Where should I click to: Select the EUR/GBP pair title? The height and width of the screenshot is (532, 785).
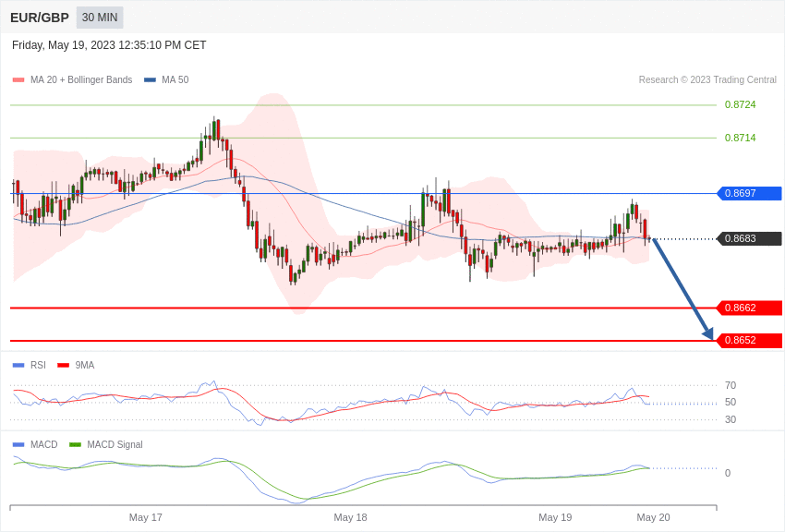pos(40,18)
